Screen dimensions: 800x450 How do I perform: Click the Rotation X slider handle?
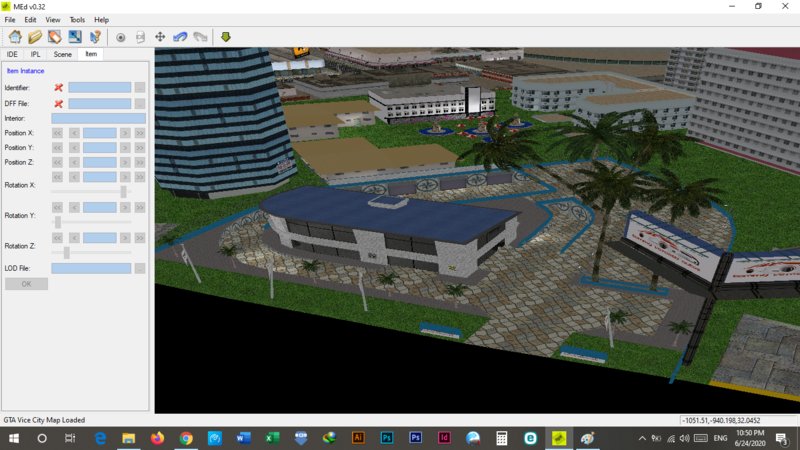pos(123,191)
